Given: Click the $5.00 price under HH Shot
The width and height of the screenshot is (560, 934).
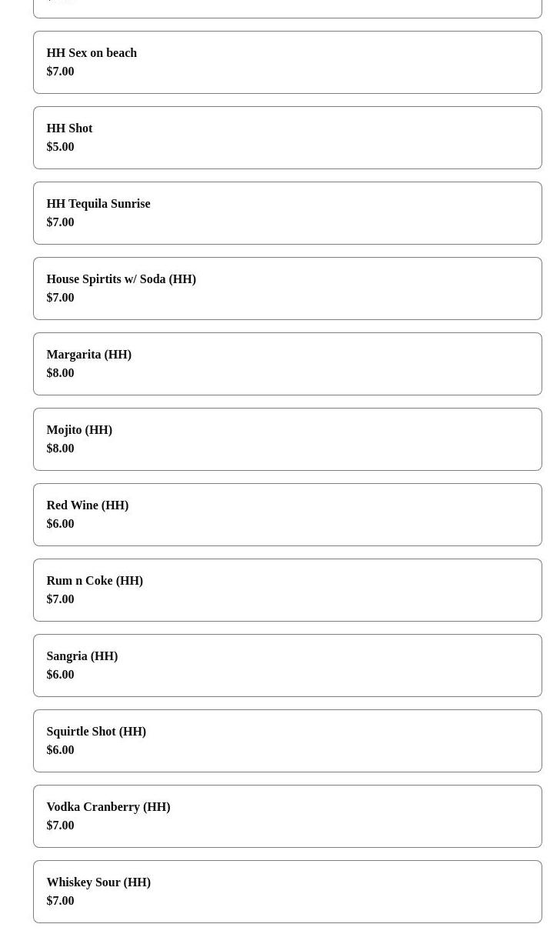Looking at the screenshot, I should click(x=60, y=147).
